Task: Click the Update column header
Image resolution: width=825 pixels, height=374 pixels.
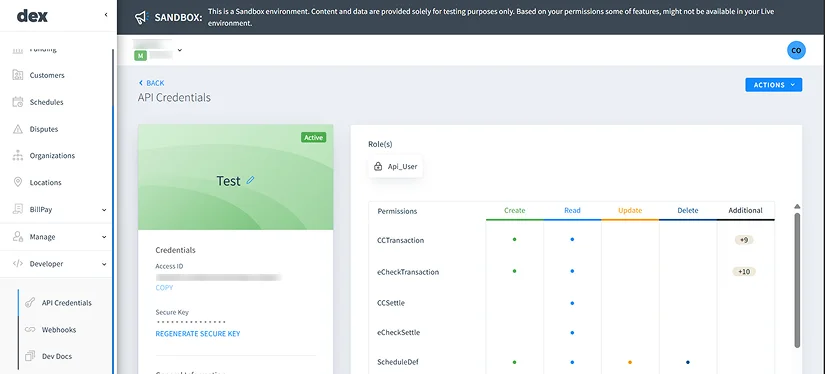Action: [630, 210]
